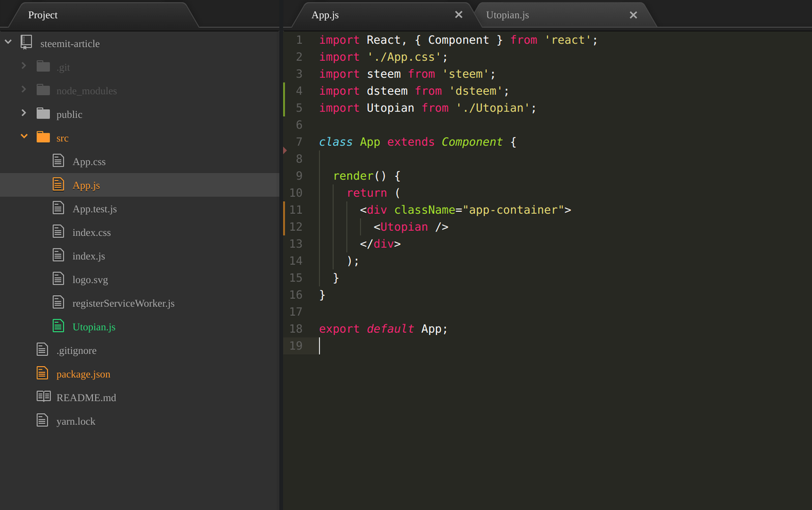Click the steemit-article repo icon

pos(26,43)
